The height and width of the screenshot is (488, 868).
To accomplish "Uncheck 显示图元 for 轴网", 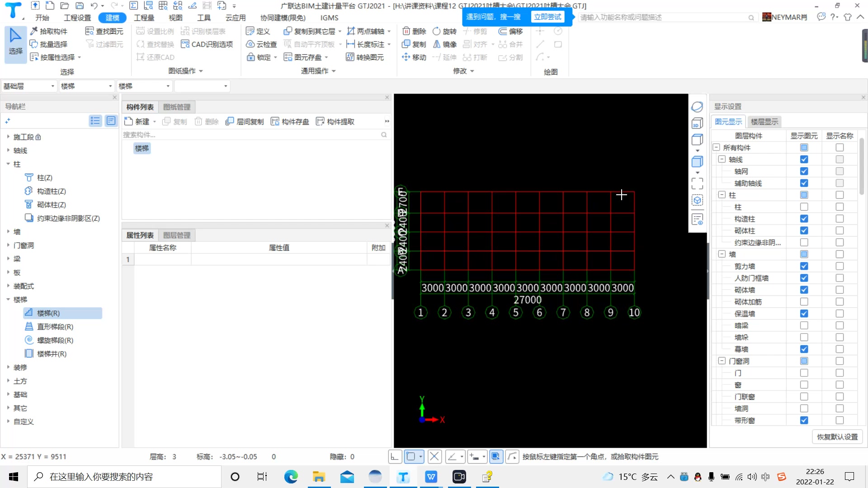I will [x=804, y=171].
